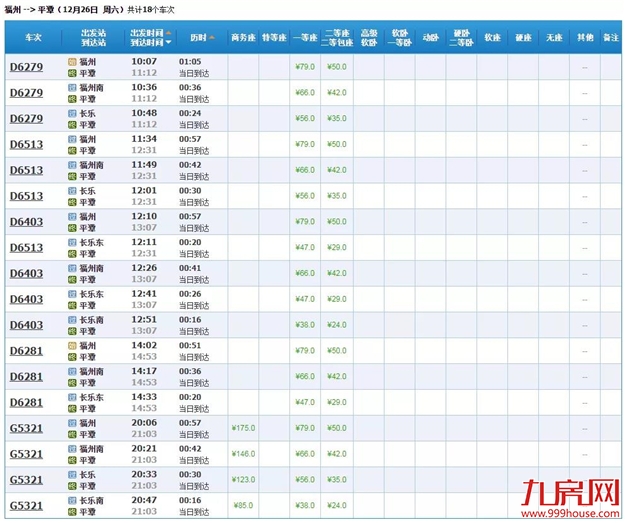Click the arrival icon in the 20:47 row
Viewport: 625px width, 523px height.
72,511
